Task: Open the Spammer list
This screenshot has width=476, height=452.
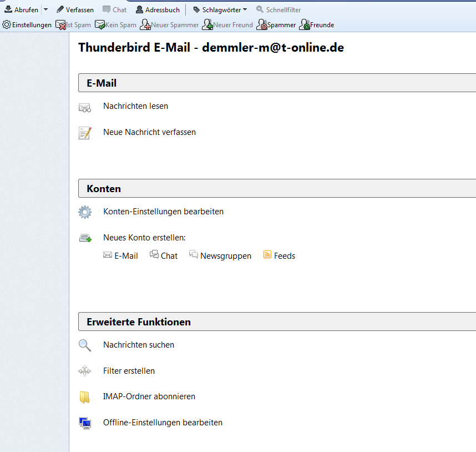Action: tap(276, 24)
